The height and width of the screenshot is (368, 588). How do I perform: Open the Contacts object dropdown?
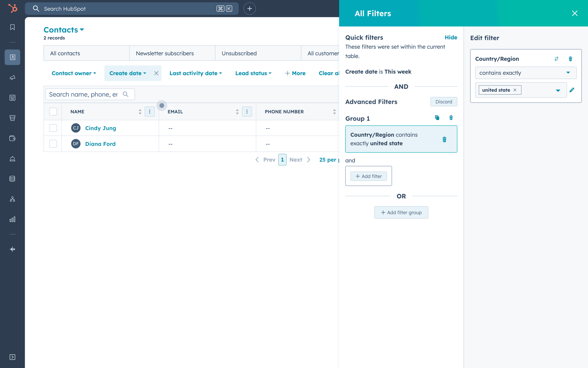[x=64, y=30]
